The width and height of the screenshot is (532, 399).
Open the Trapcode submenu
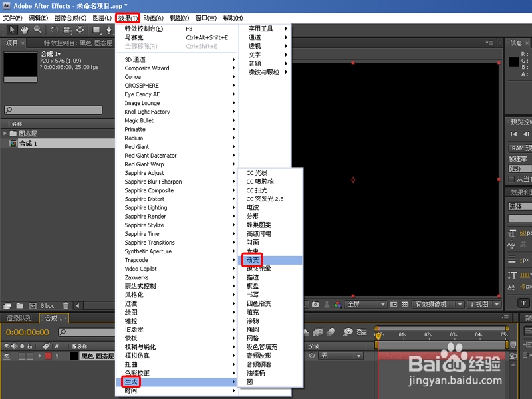[x=176, y=260]
